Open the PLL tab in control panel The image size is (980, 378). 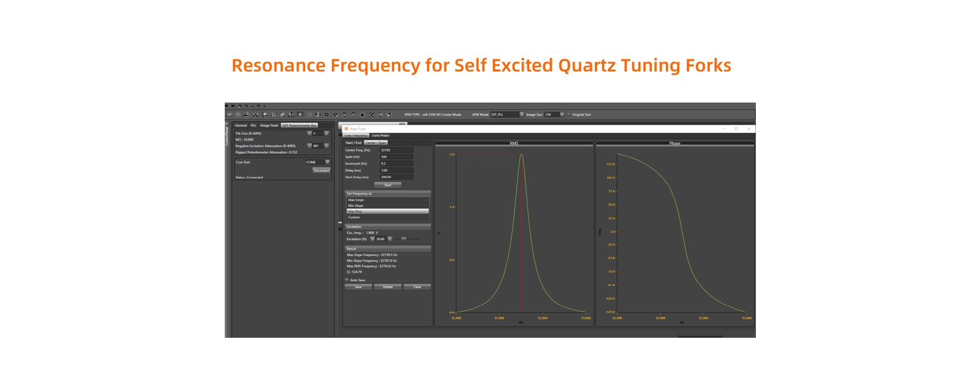pyautogui.click(x=253, y=125)
